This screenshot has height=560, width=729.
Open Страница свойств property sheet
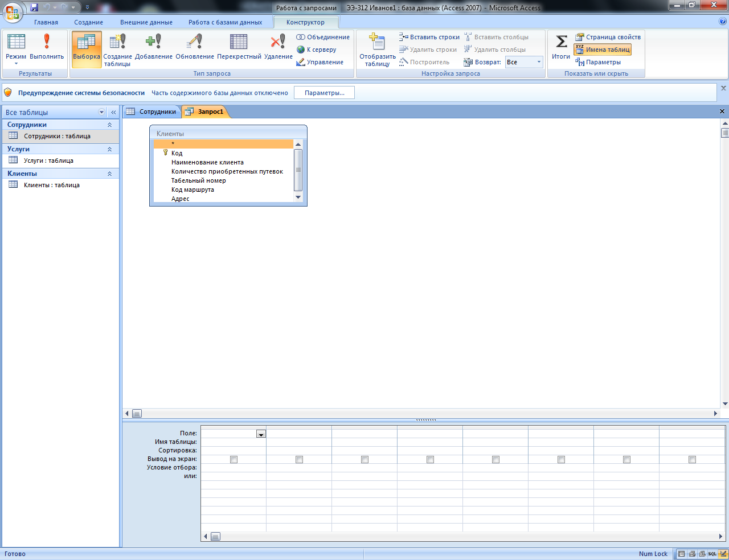608,37
